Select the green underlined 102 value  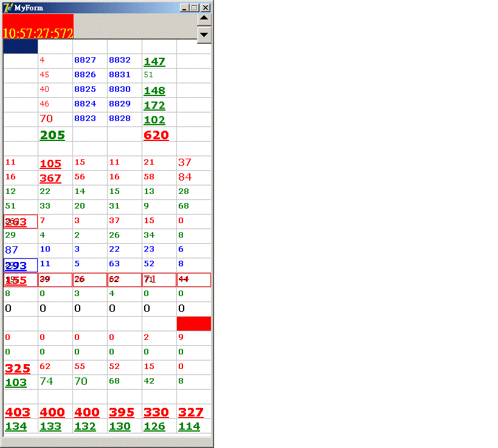154,120
